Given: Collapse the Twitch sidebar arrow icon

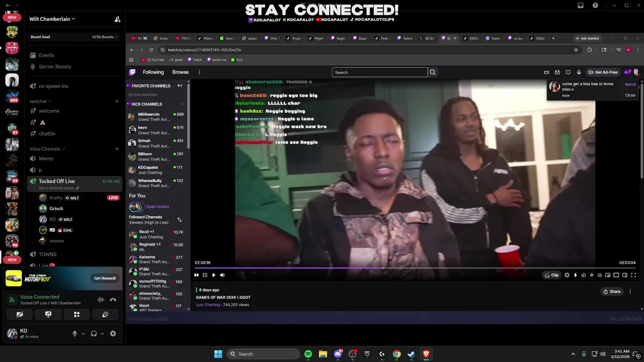Looking at the screenshot, I should click(180, 86).
